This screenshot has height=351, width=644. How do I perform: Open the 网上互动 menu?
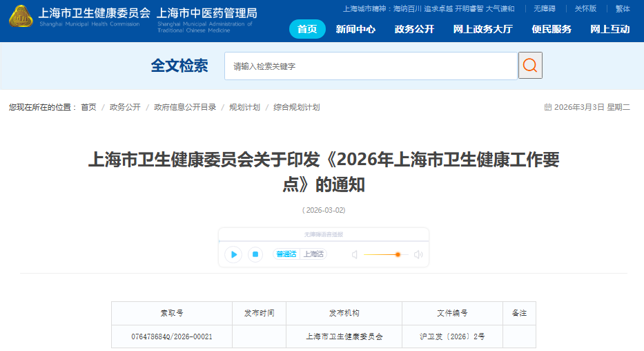click(x=610, y=29)
